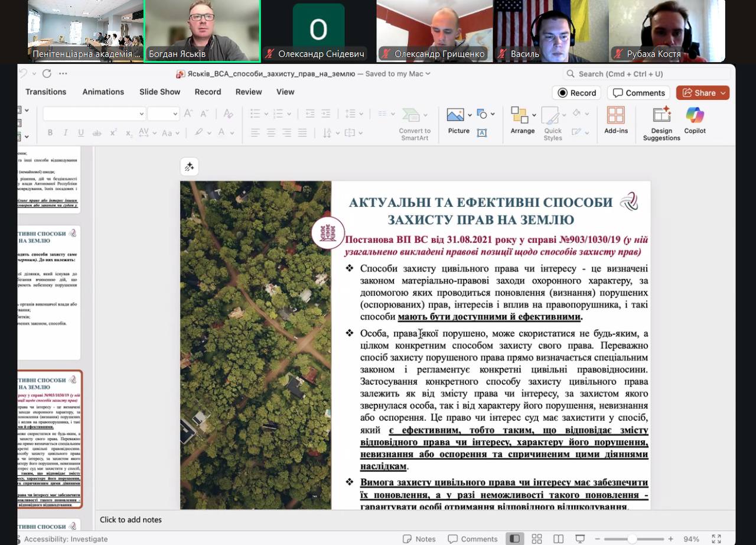Image resolution: width=756 pixels, height=545 pixels.
Task: Fit slide to current window
Action: coord(716,538)
